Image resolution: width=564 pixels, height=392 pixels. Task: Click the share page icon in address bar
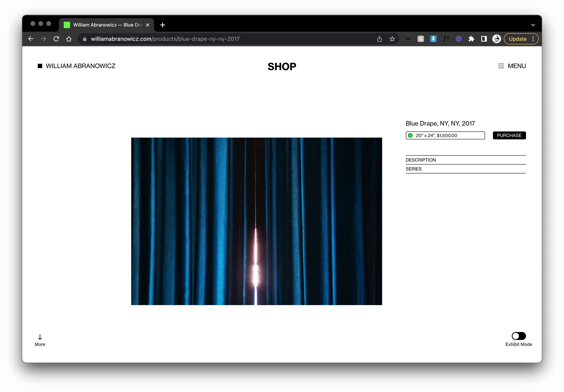[x=379, y=39]
